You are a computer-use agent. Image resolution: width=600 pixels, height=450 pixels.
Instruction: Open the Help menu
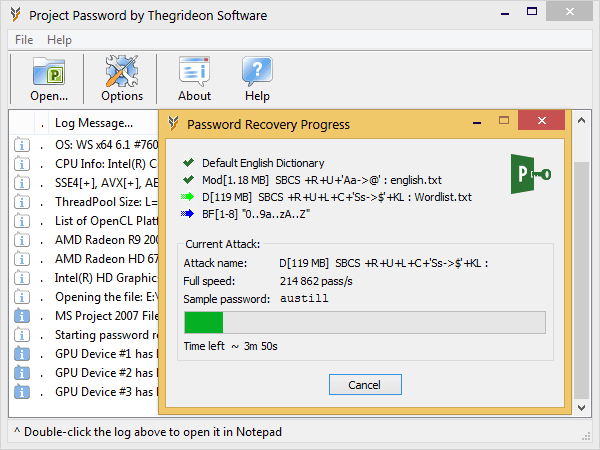pos(59,40)
